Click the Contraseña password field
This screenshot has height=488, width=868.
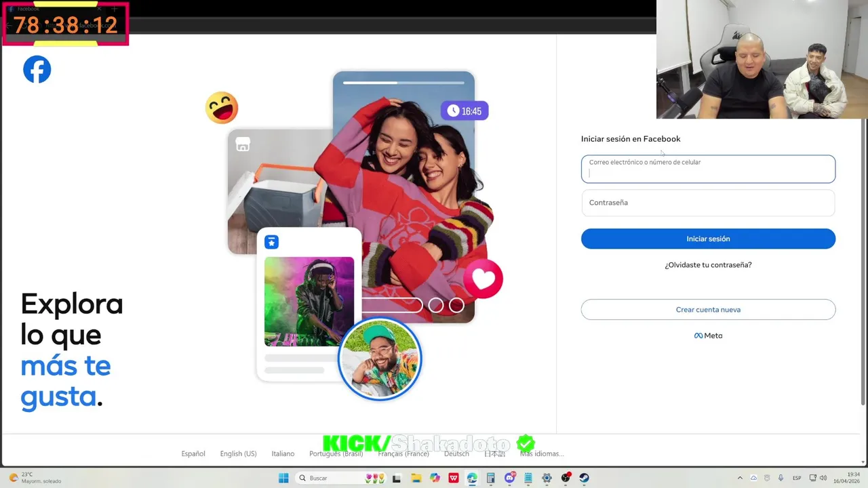pyautogui.click(x=708, y=203)
